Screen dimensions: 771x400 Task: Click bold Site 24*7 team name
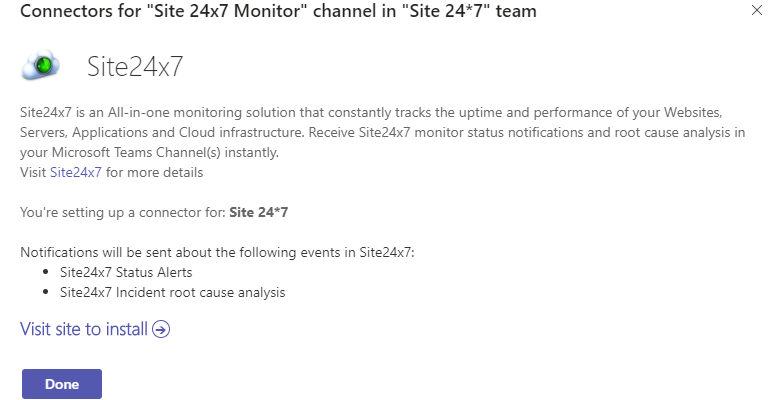(x=259, y=212)
